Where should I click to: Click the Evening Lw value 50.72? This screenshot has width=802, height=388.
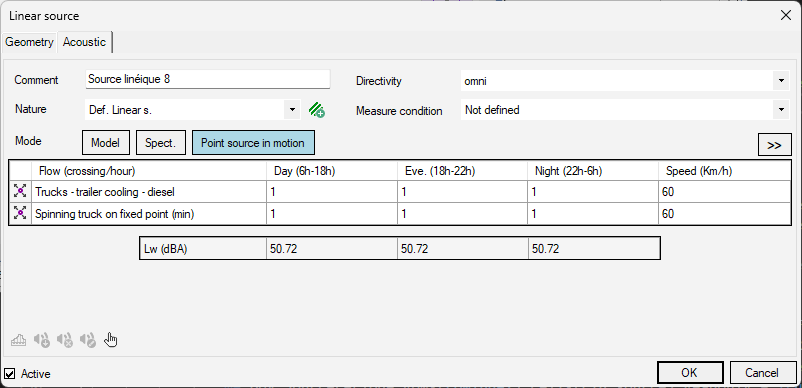(x=462, y=248)
